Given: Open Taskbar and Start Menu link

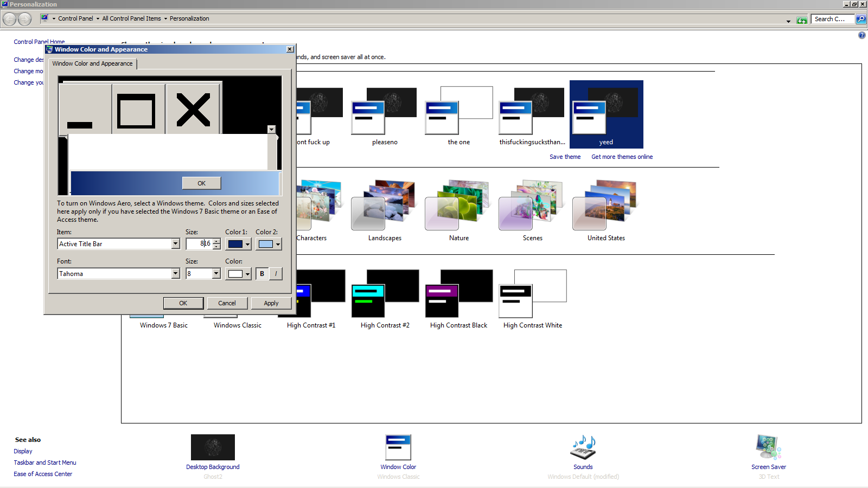Looking at the screenshot, I should click(x=45, y=463).
